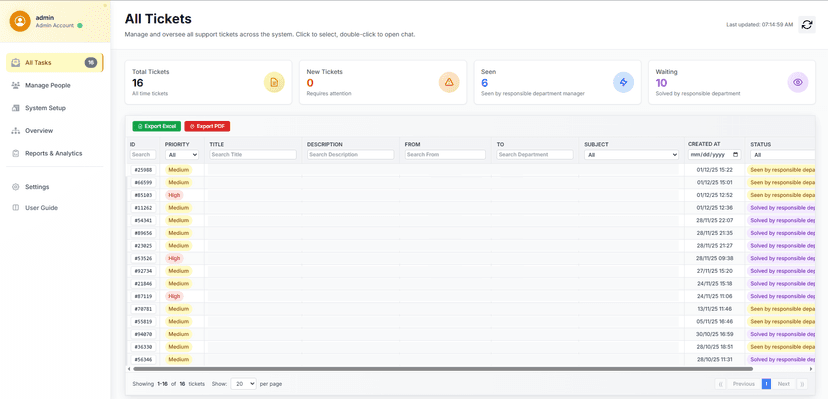828x399 pixels.
Task: Export tickets with Export PDF button
Action: click(x=207, y=126)
